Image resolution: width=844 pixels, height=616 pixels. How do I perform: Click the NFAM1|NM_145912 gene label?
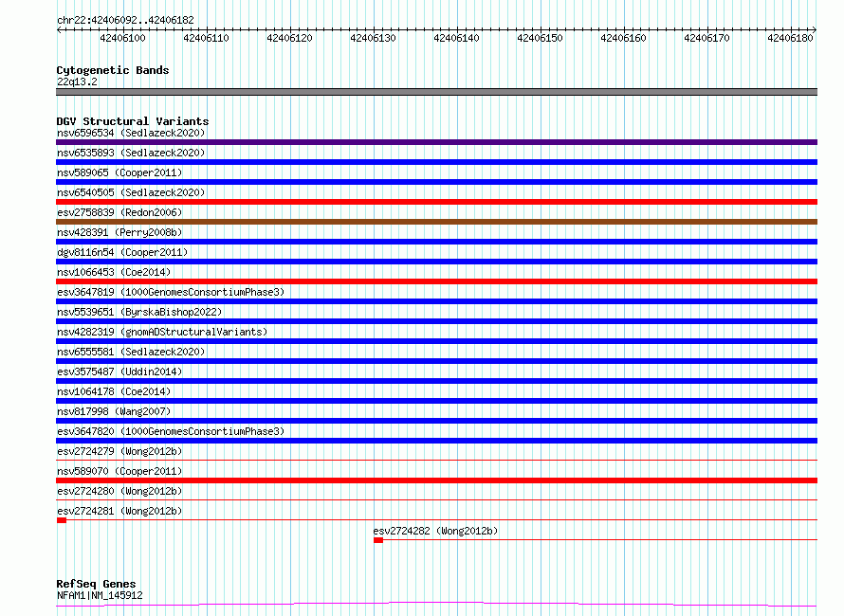[x=100, y=595]
